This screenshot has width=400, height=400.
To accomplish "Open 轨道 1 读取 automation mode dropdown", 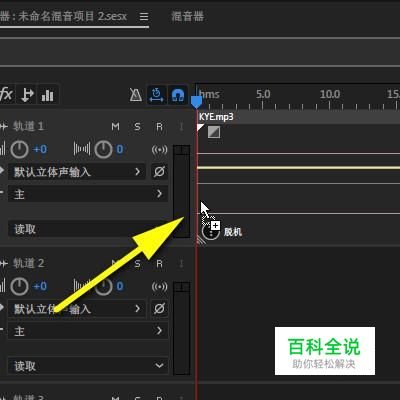I will point(88,229).
